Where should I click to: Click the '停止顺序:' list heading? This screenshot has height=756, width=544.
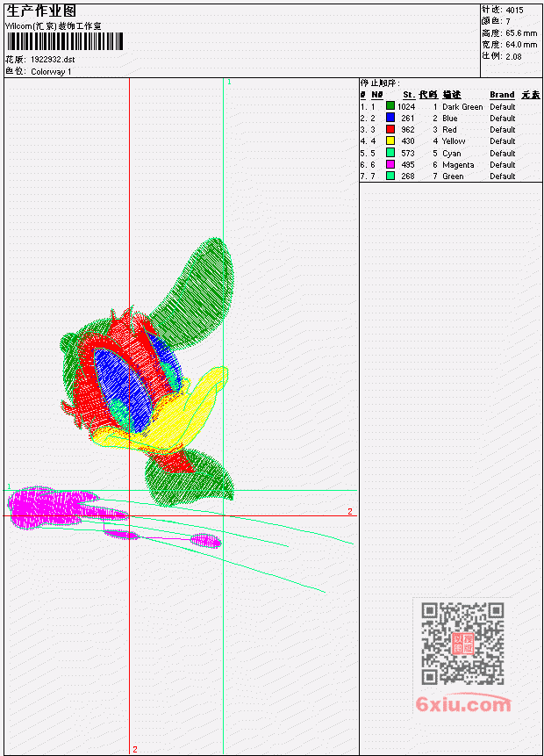[380, 83]
